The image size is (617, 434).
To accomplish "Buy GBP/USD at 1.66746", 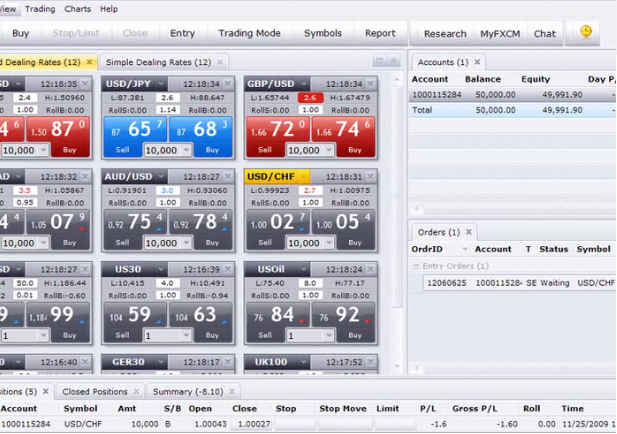I will click(x=344, y=137).
